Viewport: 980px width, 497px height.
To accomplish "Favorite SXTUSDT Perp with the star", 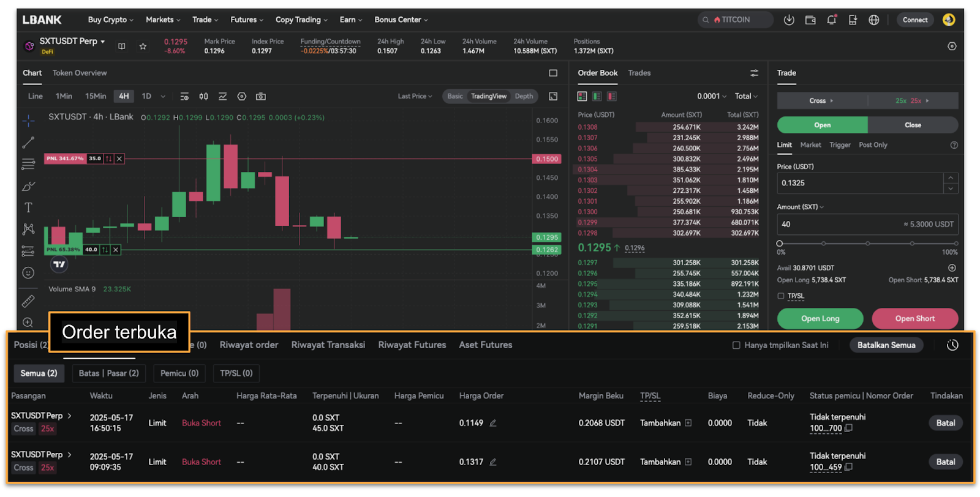I will [x=143, y=46].
